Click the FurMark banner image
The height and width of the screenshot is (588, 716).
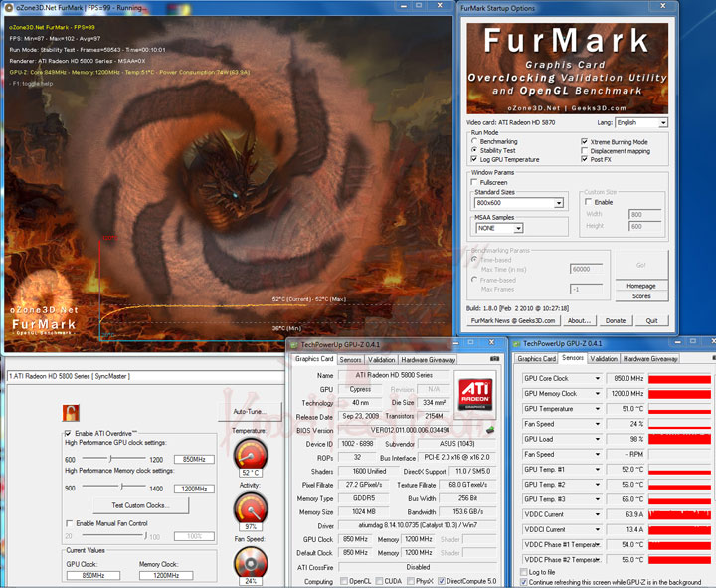(567, 68)
